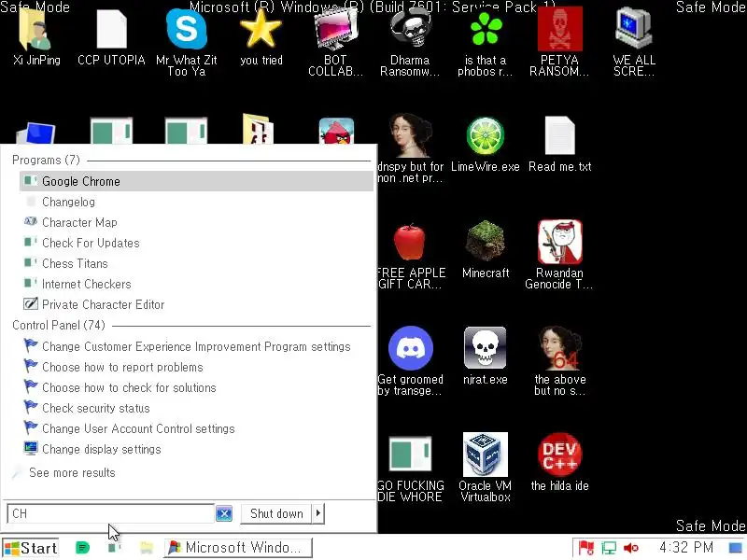
Task: Select Google Chrome in search results
Action: [x=196, y=181]
